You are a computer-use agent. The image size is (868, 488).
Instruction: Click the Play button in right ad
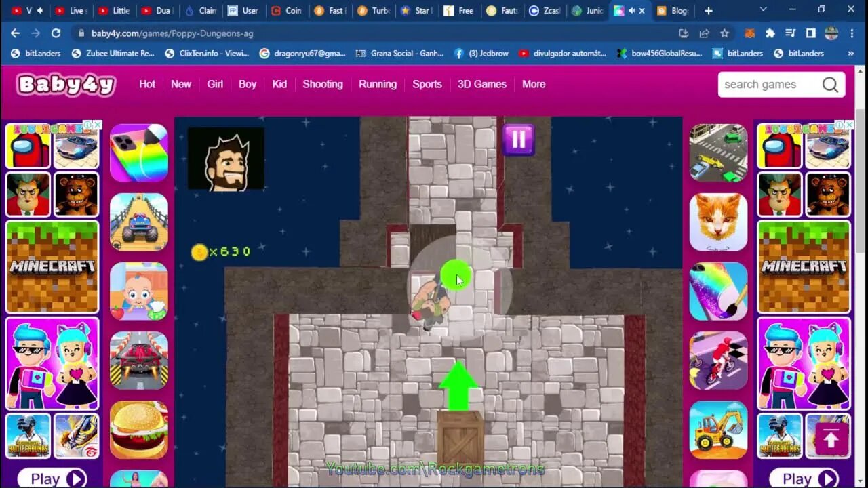804,479
